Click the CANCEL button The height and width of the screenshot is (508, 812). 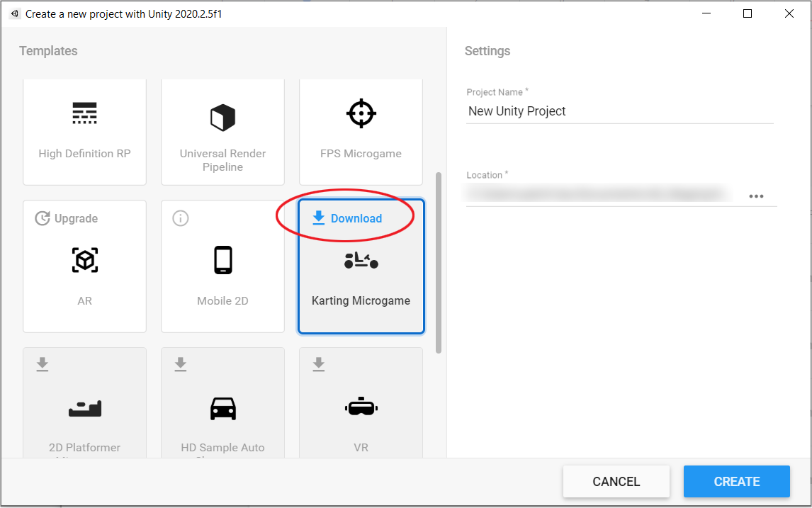coord(616,482)
